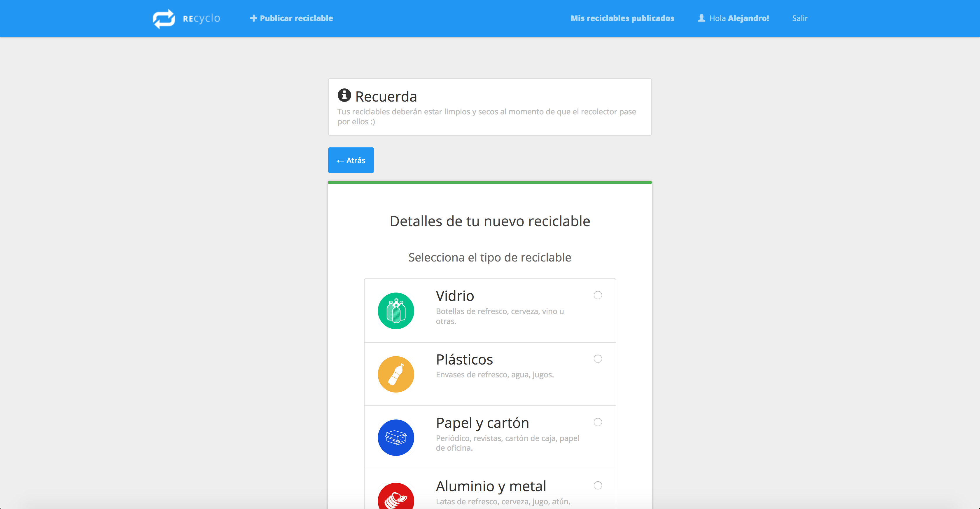Viewport: 980px width, 509px height.
Task: Click the red Aluminio y metal icon
Action: (x=396, y=498)
